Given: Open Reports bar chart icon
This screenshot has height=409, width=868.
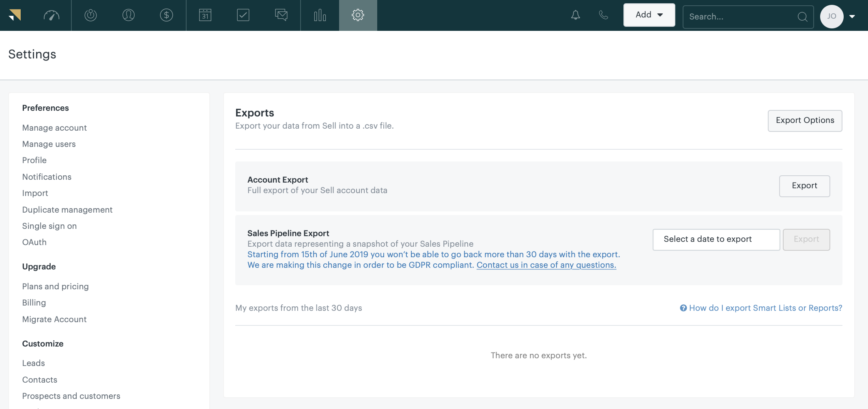Looking at the screenshot, I should coord(320,15).
